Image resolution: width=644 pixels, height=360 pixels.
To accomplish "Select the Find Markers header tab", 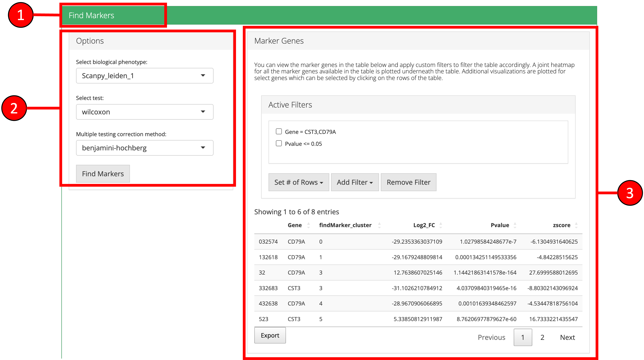I will tap(91, 16).
